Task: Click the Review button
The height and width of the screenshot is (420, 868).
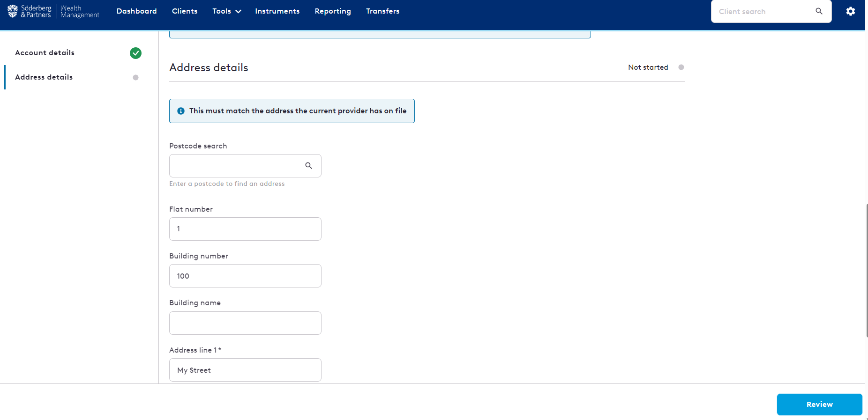Action: click(819, 405)
